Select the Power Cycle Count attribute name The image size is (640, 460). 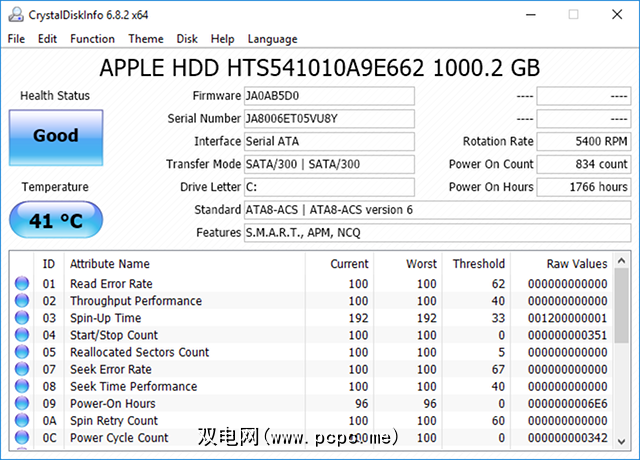[119, 438]
